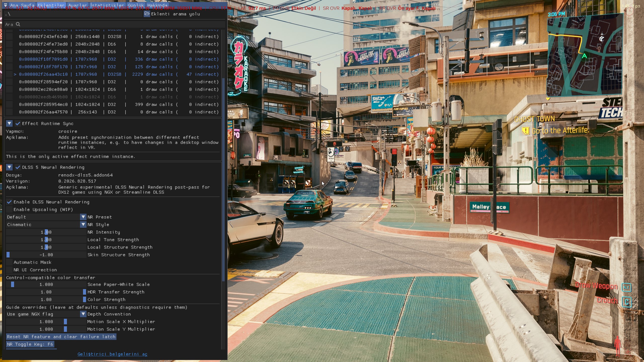Disable Enable DLSS Neural Rendering checkbox
644x362 pixels.
tap(9, 202)
